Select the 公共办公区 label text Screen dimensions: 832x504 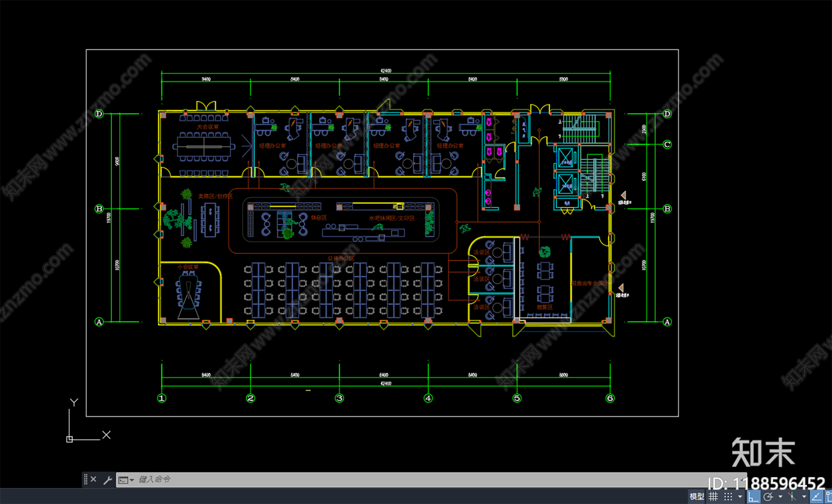[x=341, y=258]
